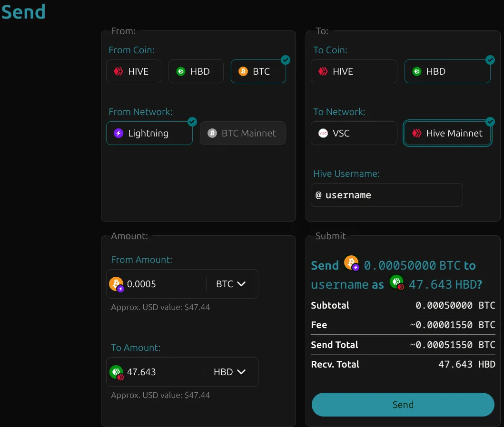Select HBD as the To Coin
Image resolution: width=504 pixels, height=427 pixels.
point(447,71)
